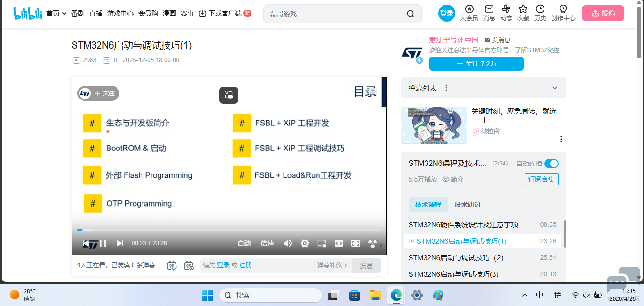This screenshot has width=644, height=306.
Task: Click radiation icon in player controls
Action: (x=373, y=243)
